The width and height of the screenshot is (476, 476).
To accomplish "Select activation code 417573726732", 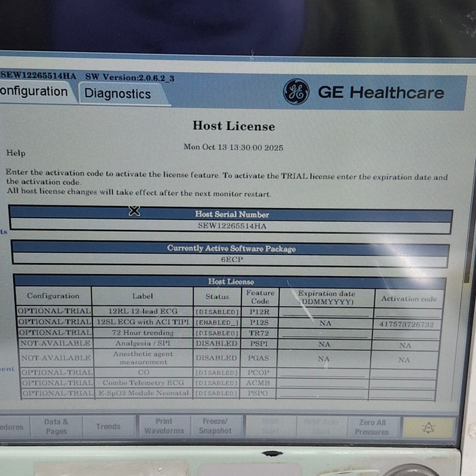I will click(x=407, y=324).
